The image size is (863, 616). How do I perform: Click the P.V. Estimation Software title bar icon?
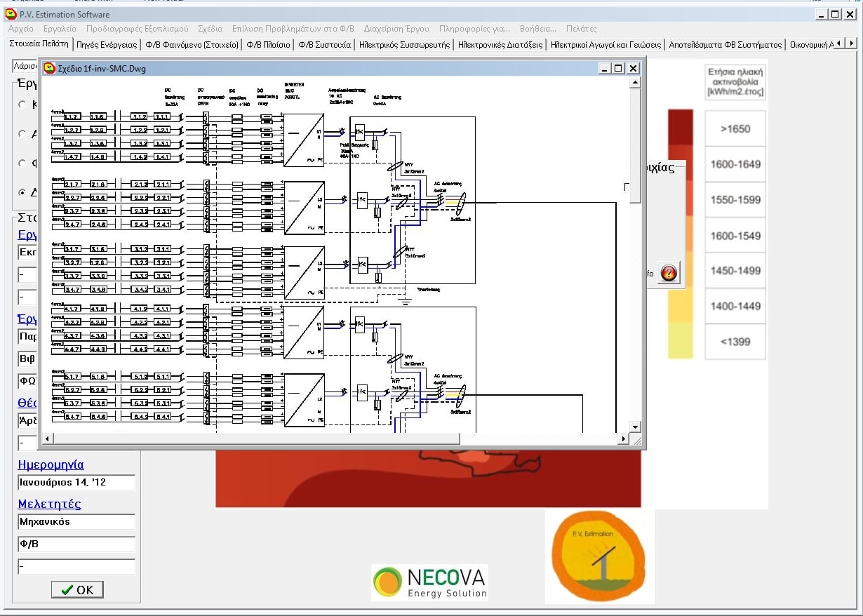[11, 14]
